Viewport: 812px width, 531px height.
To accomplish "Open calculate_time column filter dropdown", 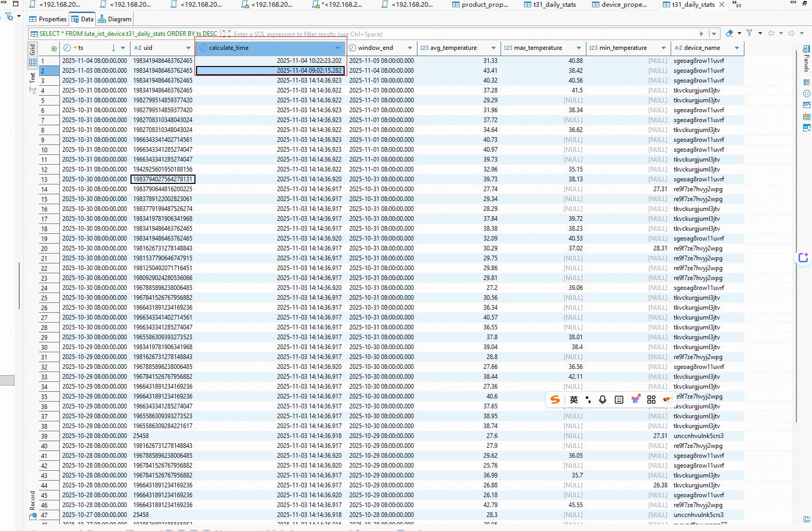I will point(337,48).
